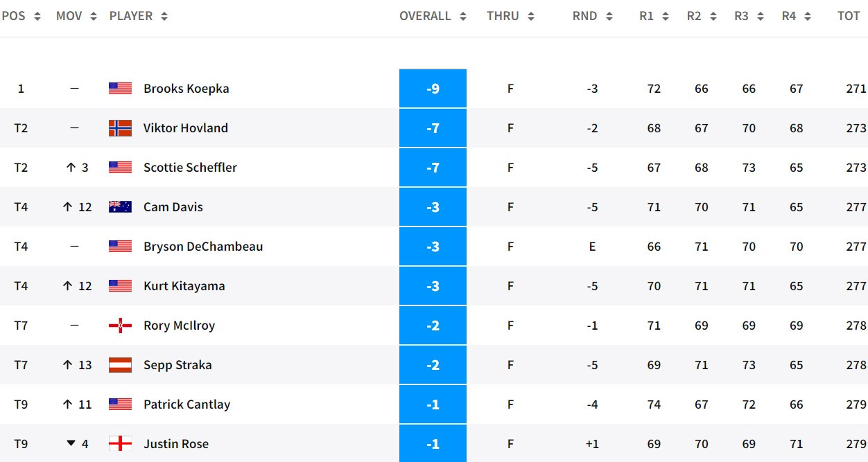Click the Australian flag by Cam Davis

coord(120,207)
